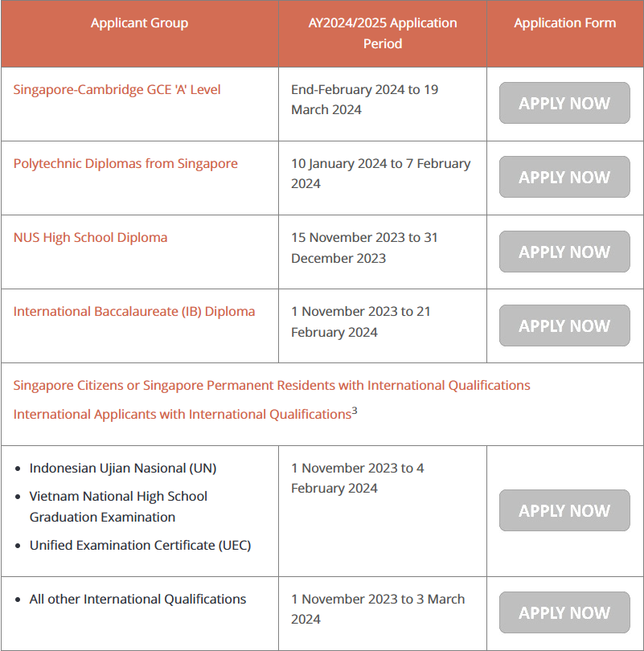The width and height of the screenshot is (644, 651).
Task: Click the footnote 3 superscript marker
Action: (355, 411)
